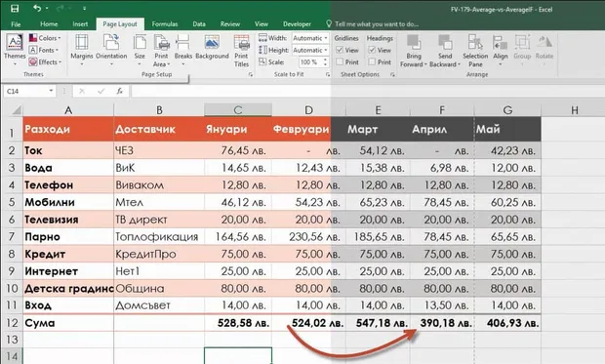Open the Sheet Options dialog launcher
605x364 pixels.
[x=392, y=74]
